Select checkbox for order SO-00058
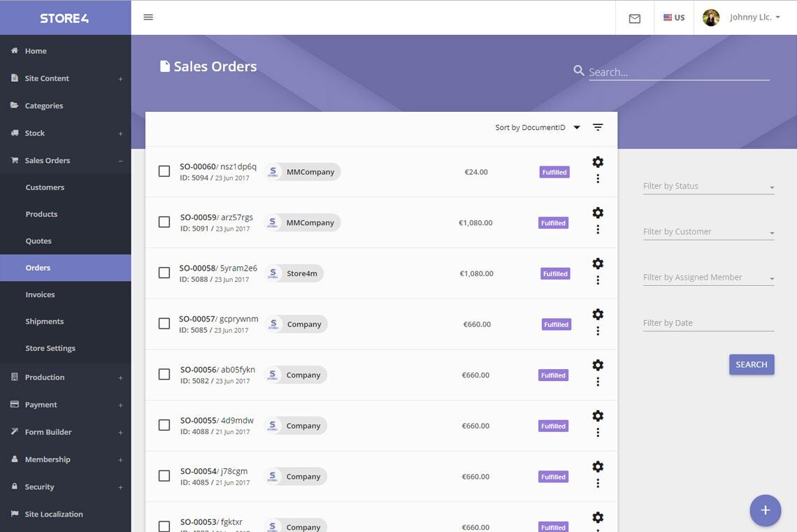The image size is (797, 532). [x=164, y=273]
